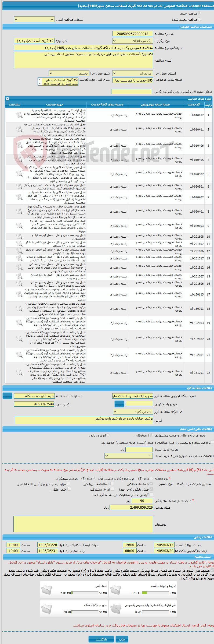Collapse the حوزه های فعالیت section
The image size is (214, 644).
[8, 99]
